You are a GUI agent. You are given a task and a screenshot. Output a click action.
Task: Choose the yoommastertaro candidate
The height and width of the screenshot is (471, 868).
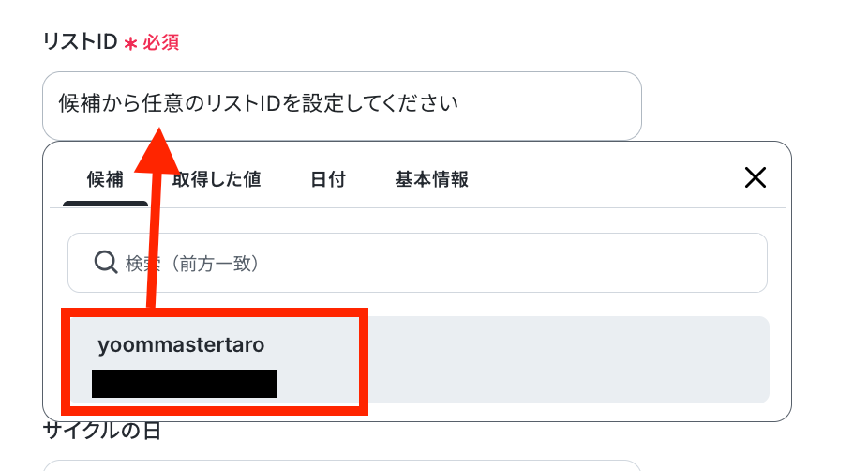coord(181,345)
